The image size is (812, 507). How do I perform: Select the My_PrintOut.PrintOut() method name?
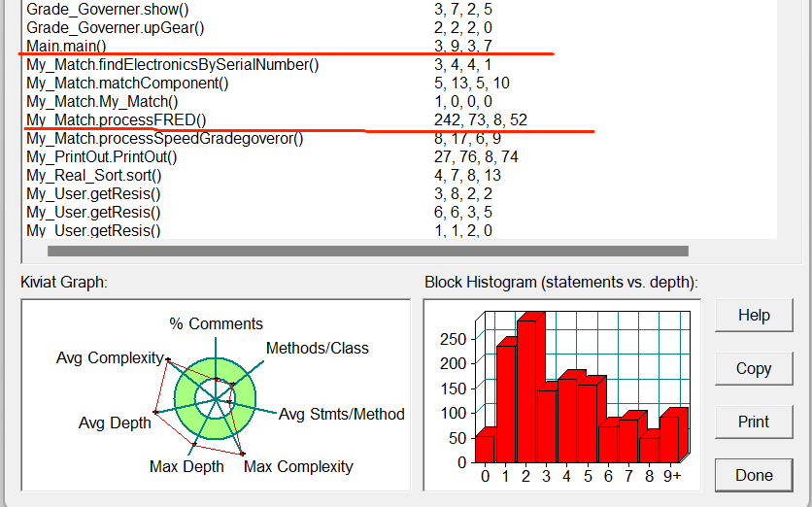101,157
